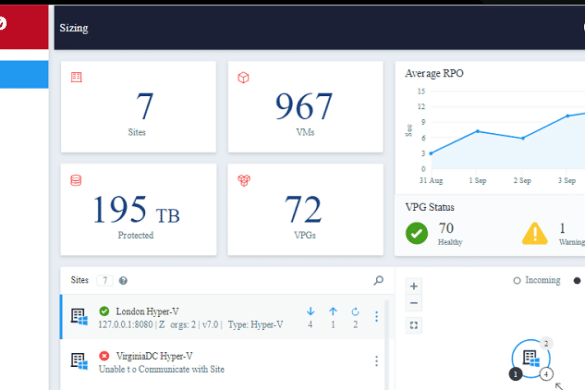The height and width of the screenshot is (390, 585).
Task: Open London Hyper-V three-dot menu
Action: point(376,316)
